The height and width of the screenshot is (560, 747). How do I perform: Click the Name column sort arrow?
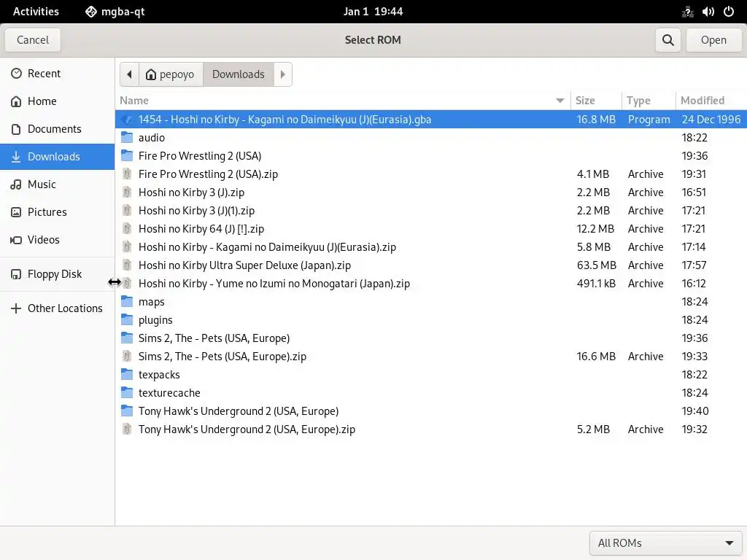560,101
